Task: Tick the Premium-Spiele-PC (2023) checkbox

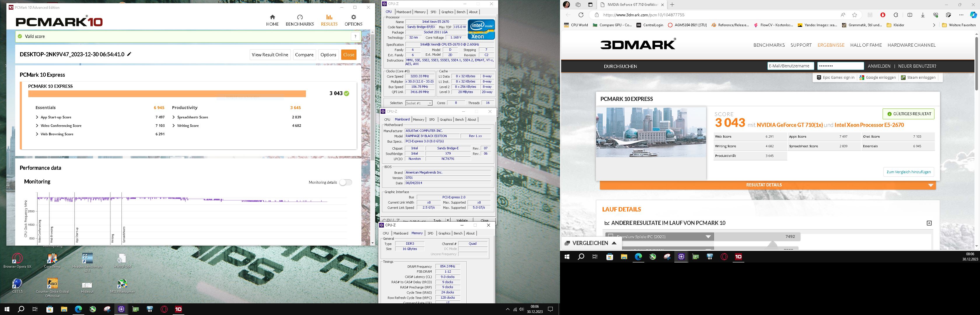Action: tap(610, 236)
